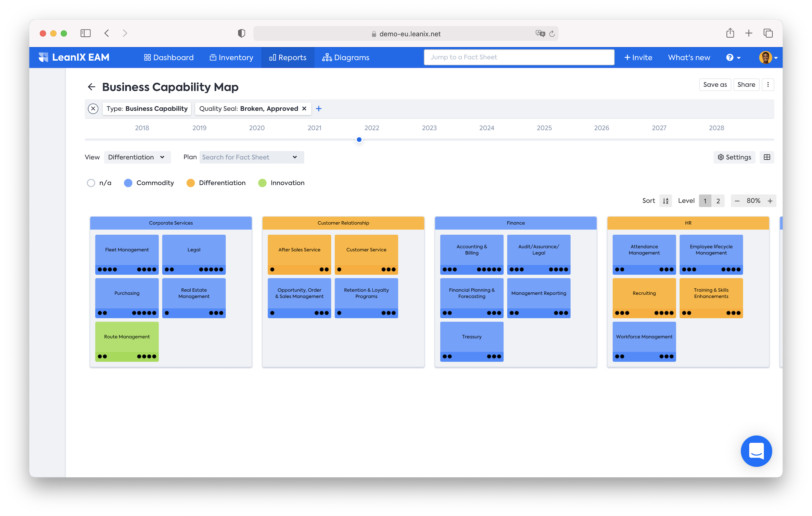The height and width of the screenshot is (516, 812).
Task: Open the Plan fact sheet dropdown
Action: 252,157
